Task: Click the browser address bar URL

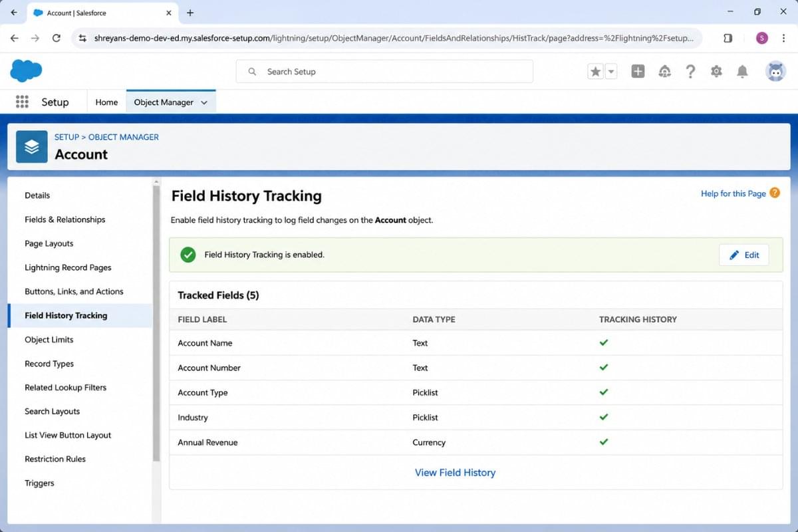Action: click(x=394, y=38)
